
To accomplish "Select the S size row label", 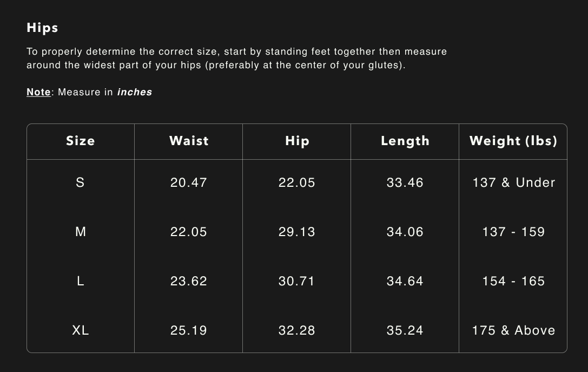I will tap(80, 182).
